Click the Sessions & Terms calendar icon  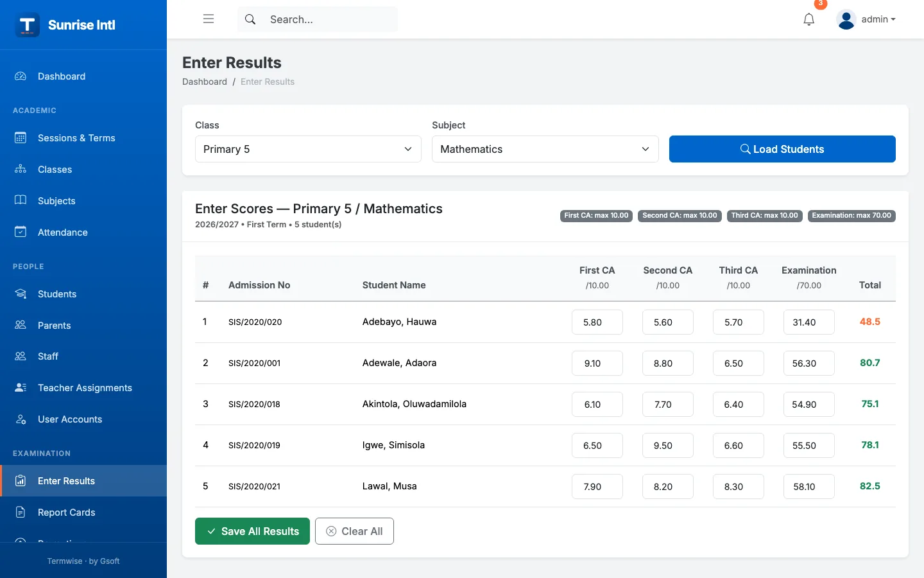click(x=21, y=137)
